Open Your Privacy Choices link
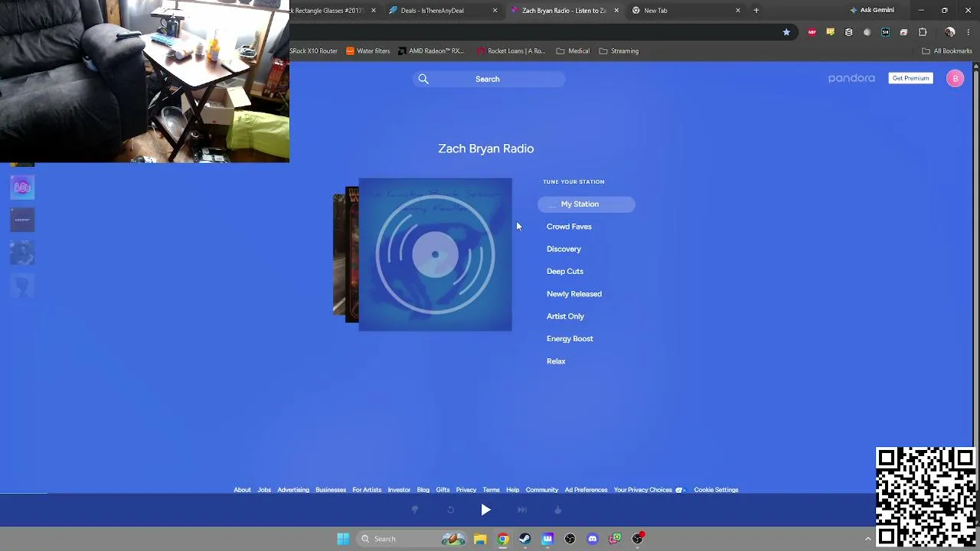Viewport: 980px width, 551px height. (648, 490)
